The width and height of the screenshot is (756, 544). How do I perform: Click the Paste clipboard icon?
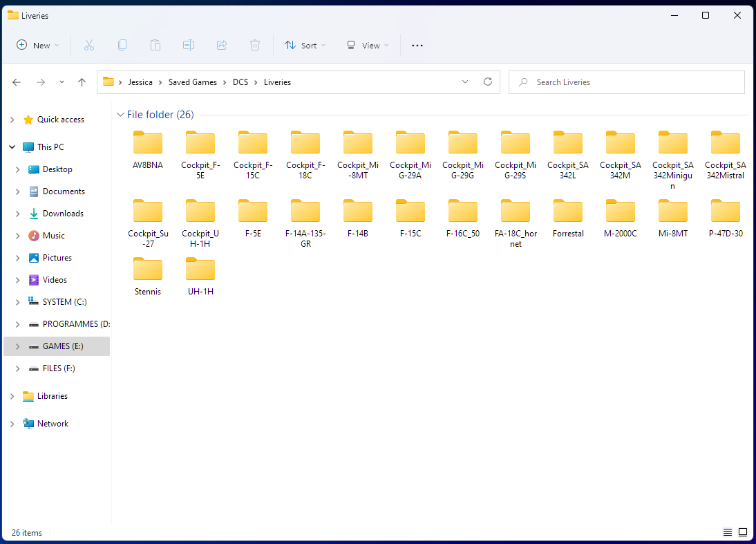tap(155, 46)
